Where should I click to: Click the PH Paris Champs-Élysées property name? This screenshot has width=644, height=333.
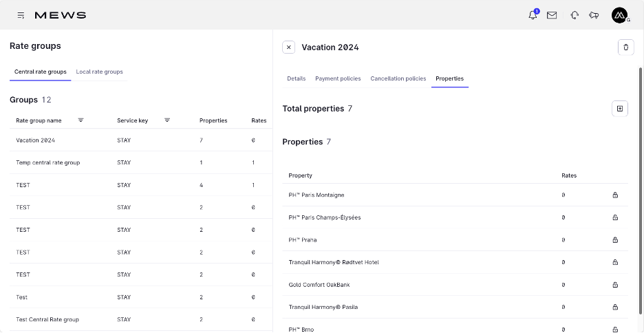pyautogui.click(x=325, y=217)
